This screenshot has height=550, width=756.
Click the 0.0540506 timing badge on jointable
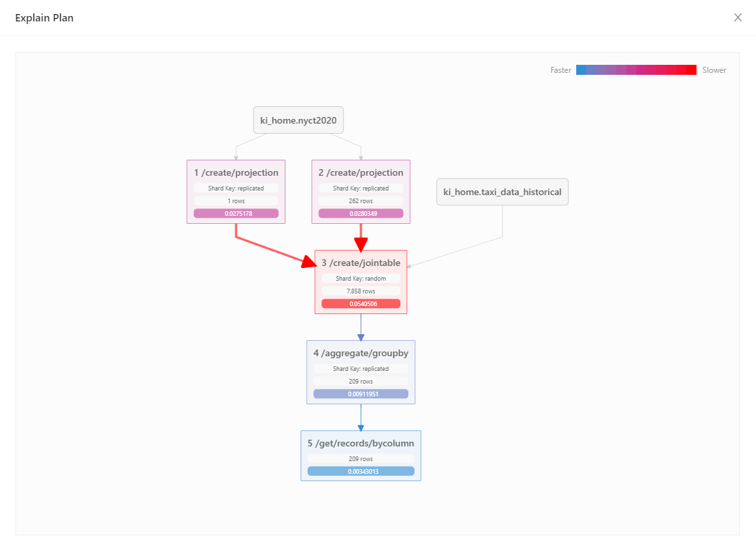[360, 303]
